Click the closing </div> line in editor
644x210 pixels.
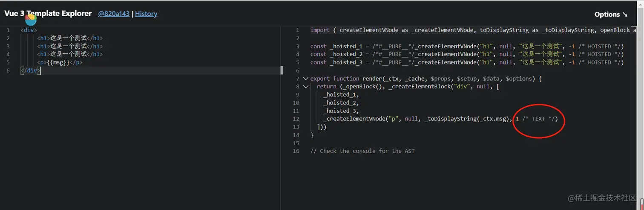(x=31, y=70)
